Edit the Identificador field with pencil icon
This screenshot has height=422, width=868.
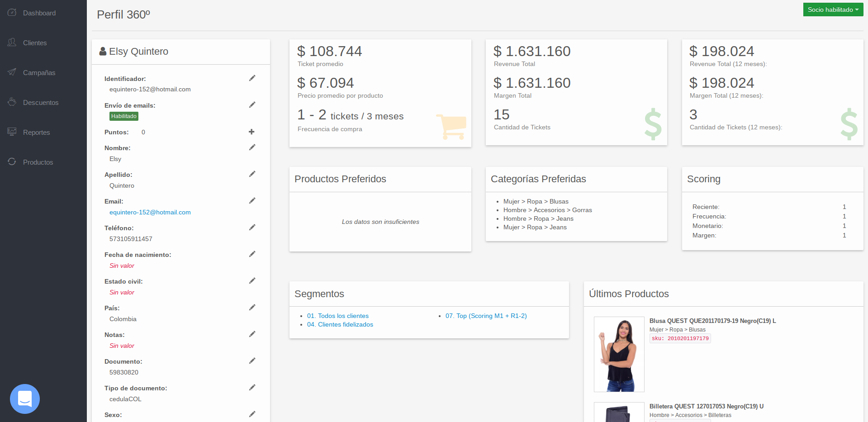252,78
